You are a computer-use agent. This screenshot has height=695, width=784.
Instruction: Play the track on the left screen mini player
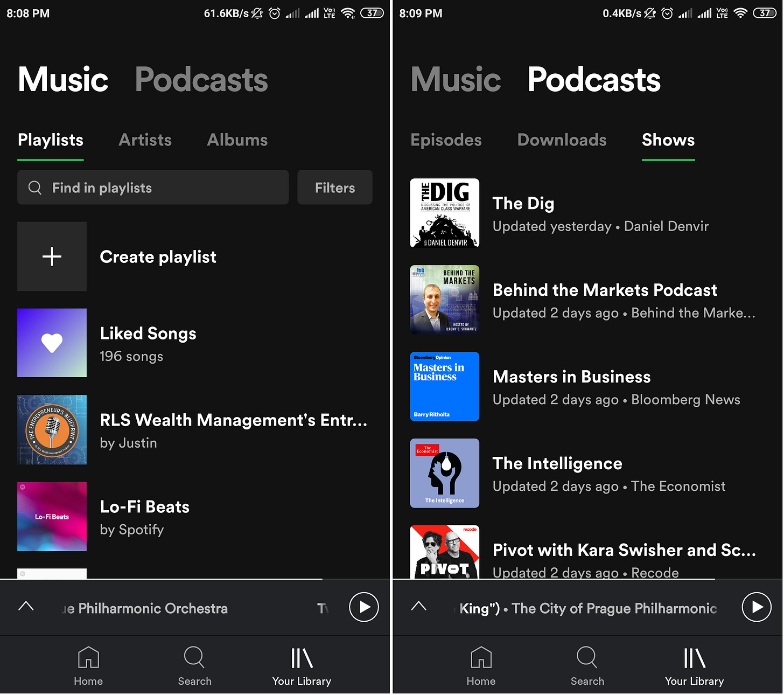pyautogui.click(x=364, y=607)
